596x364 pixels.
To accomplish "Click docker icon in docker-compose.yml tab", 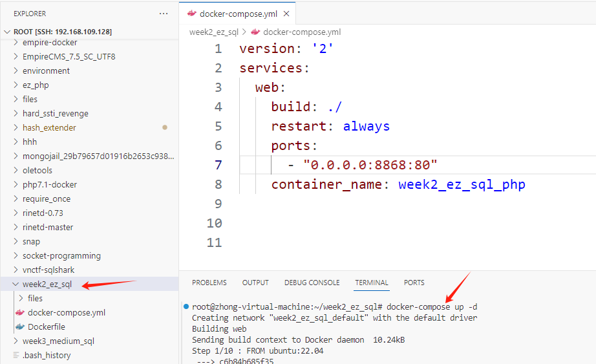I will tap(191, 14).
